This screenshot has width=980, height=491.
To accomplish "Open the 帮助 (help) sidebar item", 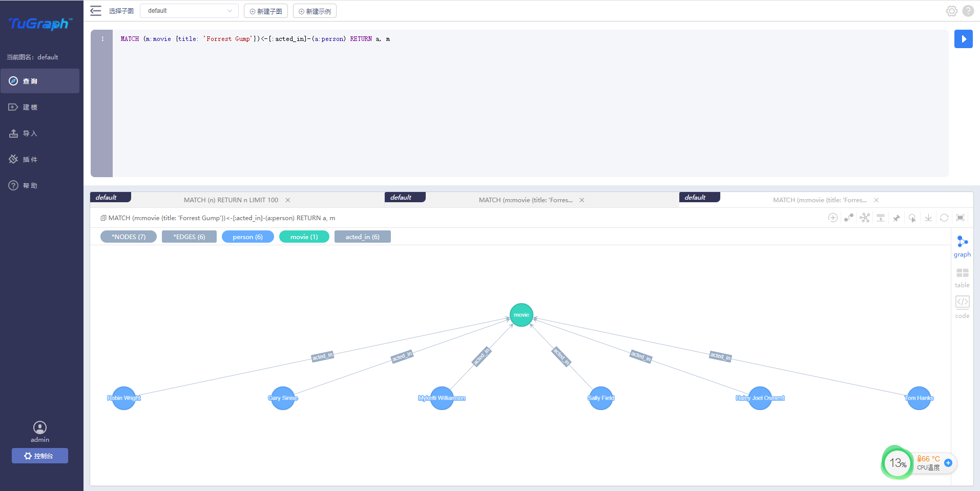I will point(40,185).
